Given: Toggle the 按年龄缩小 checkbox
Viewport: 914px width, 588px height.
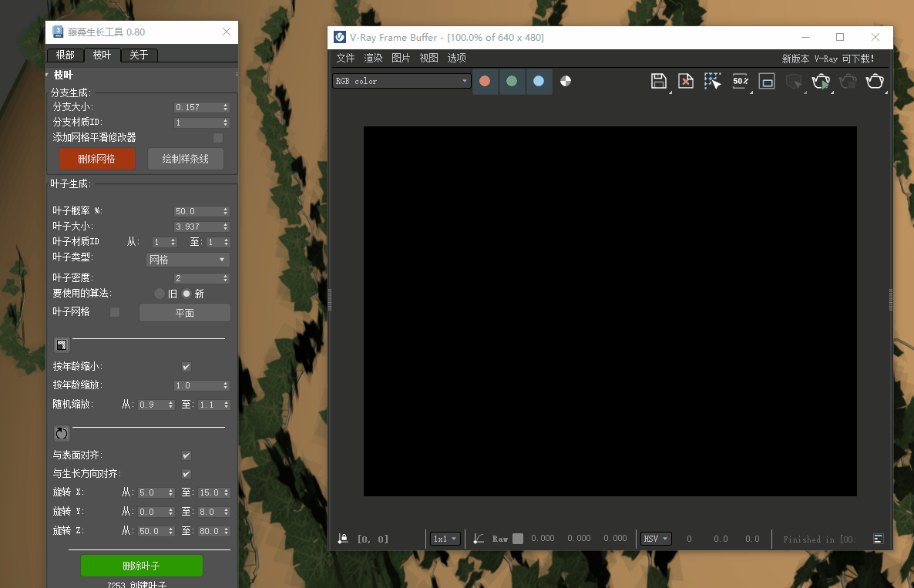Looking at the screenshot, I should coord(186,367).
